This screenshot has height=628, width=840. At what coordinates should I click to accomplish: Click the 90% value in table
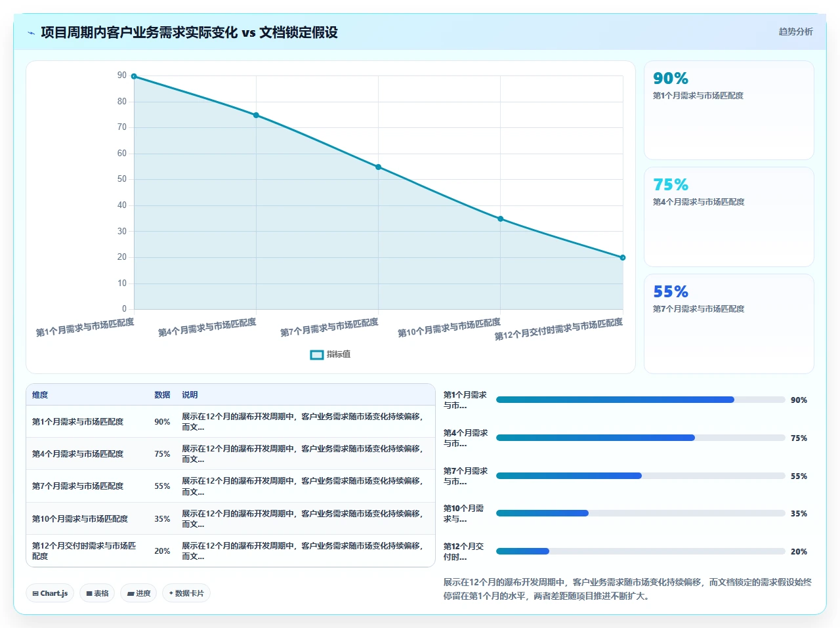click(162, 422)
